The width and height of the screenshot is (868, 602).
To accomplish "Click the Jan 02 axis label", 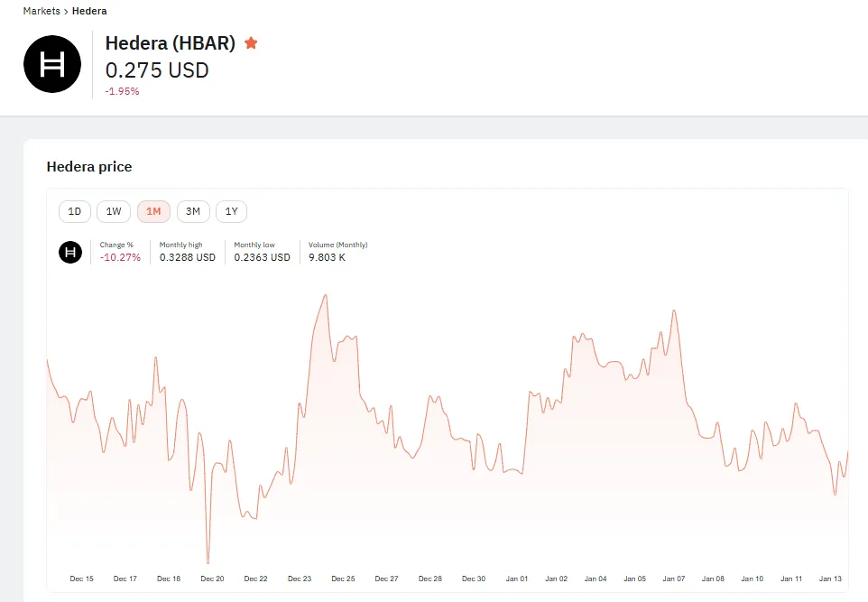I will (557, 579).
